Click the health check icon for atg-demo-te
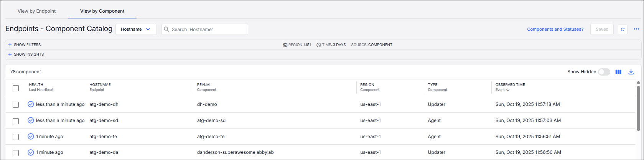The image size is (644, 160). 31,137
